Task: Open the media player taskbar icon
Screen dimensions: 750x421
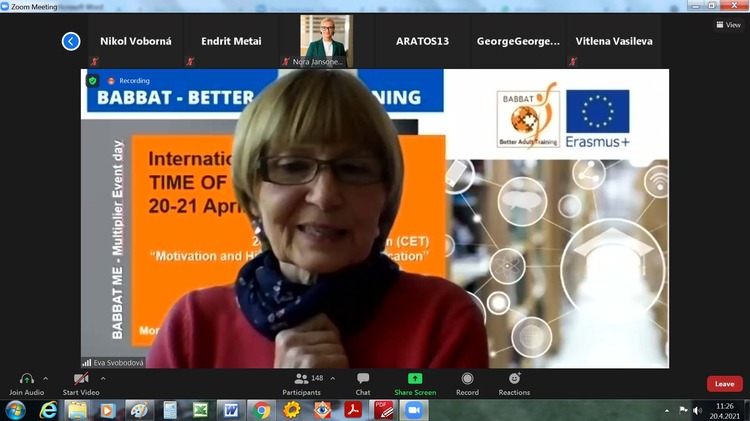Action: (108, 410)
